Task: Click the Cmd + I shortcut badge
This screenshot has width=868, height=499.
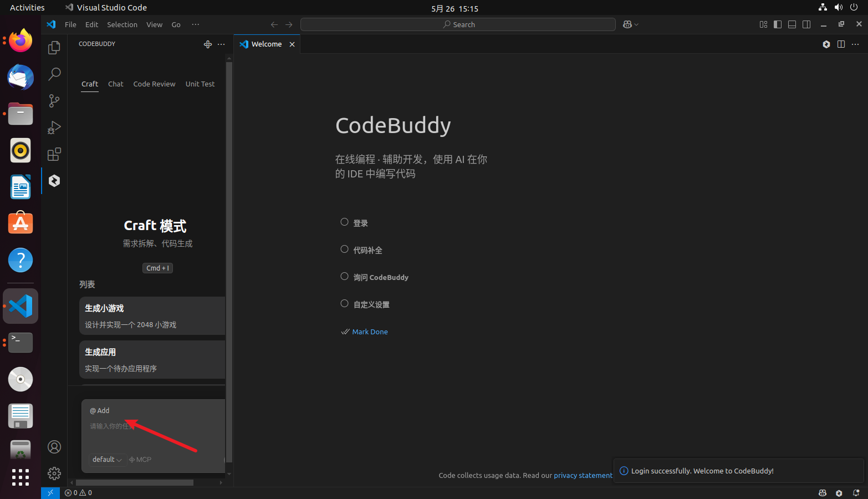Action: (x=157, y=268)
